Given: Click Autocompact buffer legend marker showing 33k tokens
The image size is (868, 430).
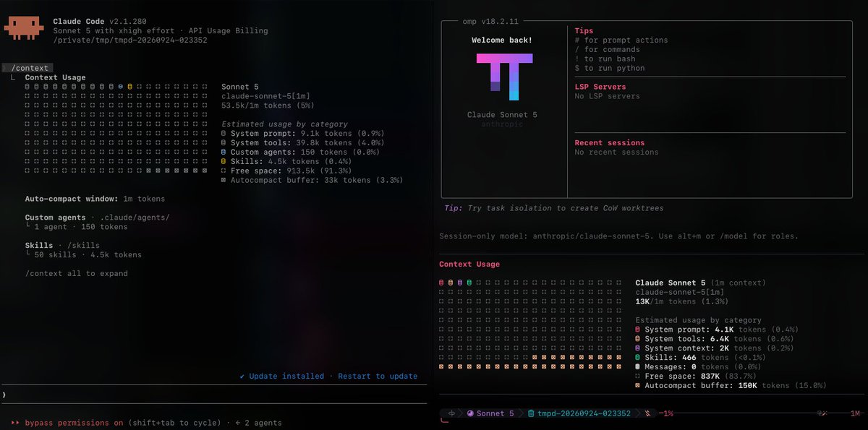Looking at the screenshot, I should pos(224,181).
